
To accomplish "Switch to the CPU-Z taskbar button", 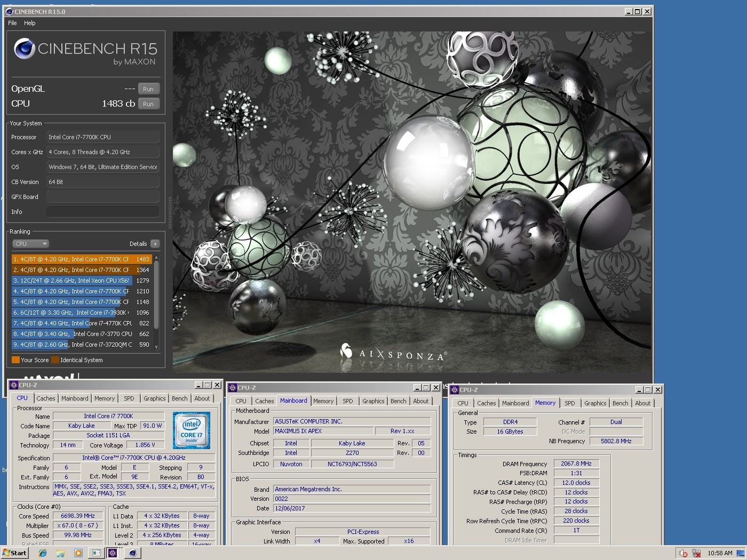I will coord(113,553).
